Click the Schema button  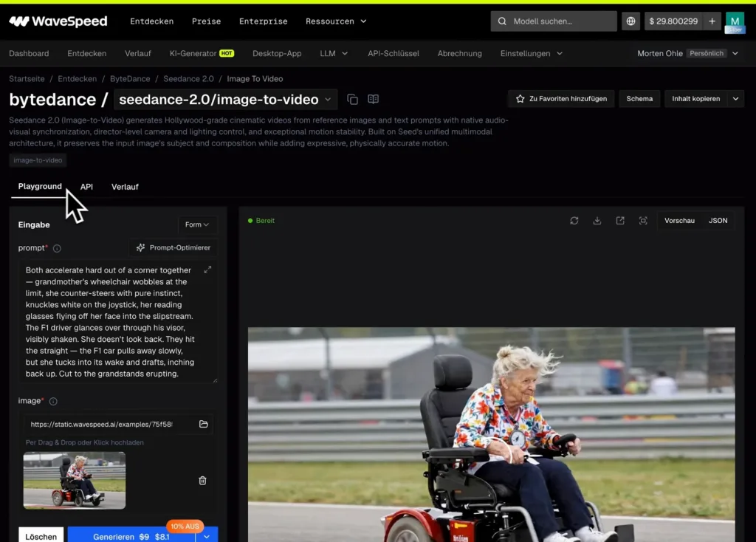click(x=639, y=99)
